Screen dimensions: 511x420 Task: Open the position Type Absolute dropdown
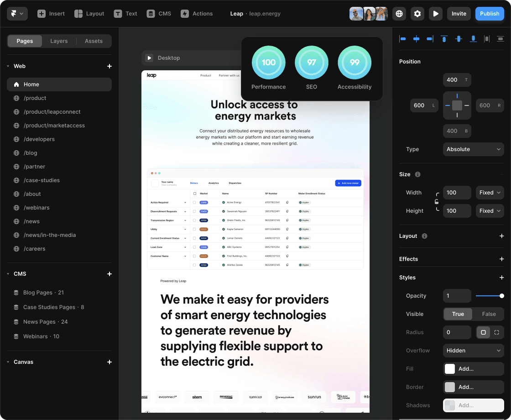(x=473, y=149)
